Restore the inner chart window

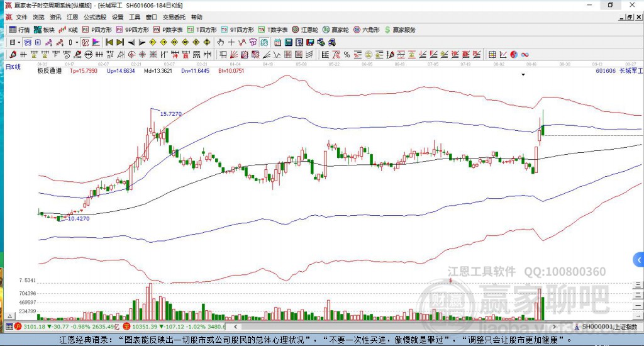[630, 17]
